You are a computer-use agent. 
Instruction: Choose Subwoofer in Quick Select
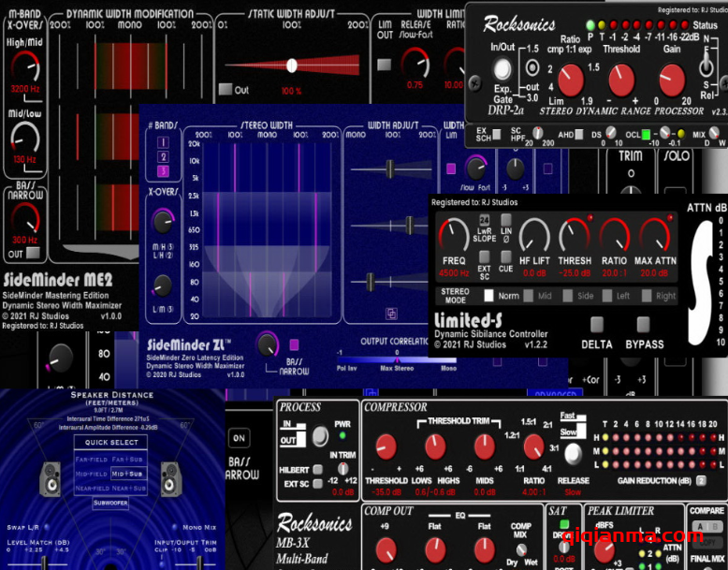110,503
